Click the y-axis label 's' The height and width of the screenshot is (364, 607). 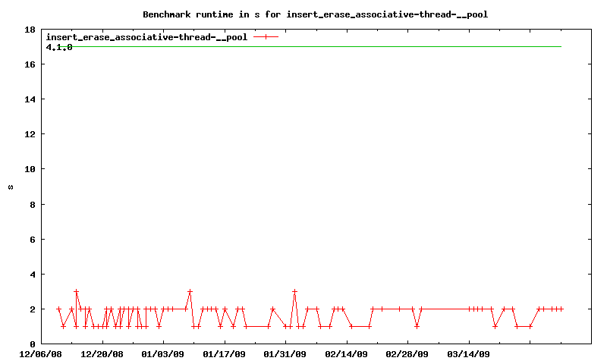pos(11,187)
